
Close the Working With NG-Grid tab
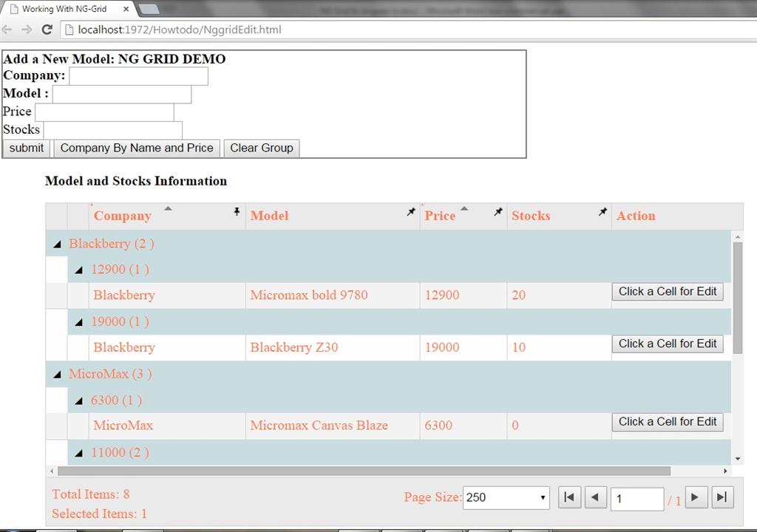(126, 9)
